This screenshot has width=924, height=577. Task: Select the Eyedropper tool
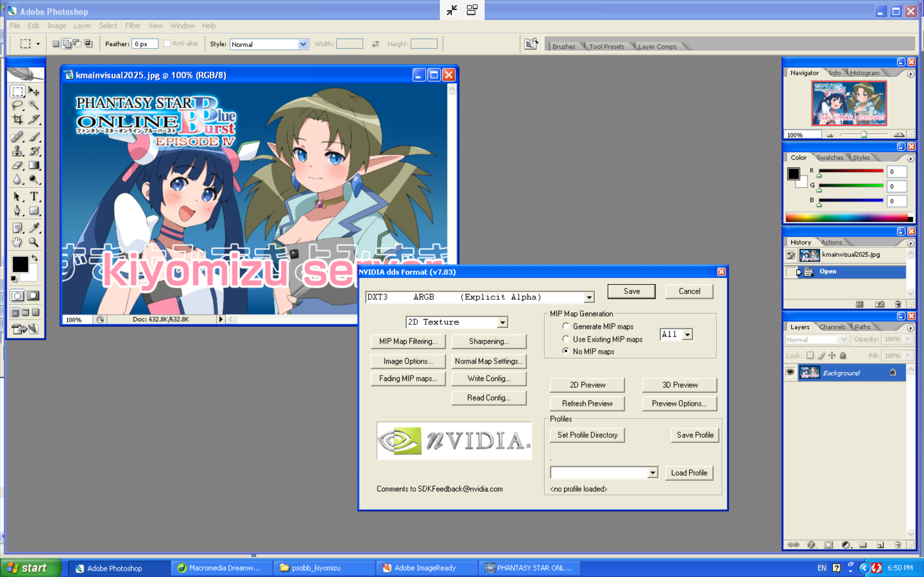(x=34, y=228)
